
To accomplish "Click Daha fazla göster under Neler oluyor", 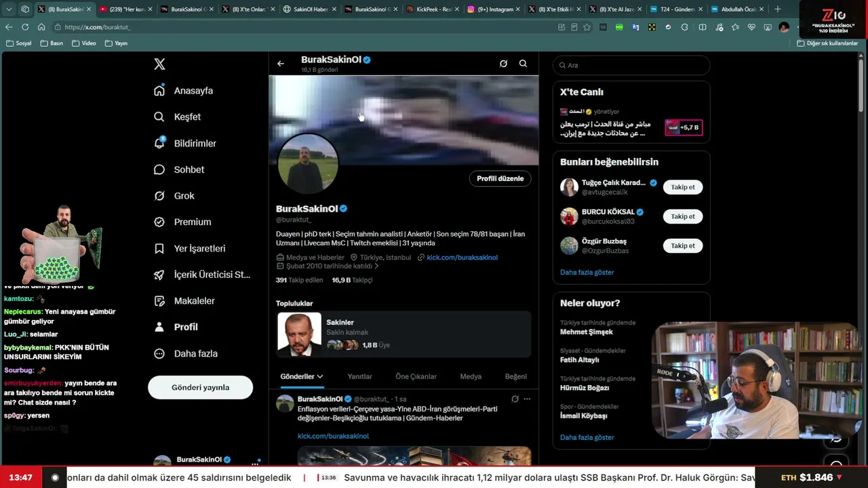I will [x=587, y=437].
